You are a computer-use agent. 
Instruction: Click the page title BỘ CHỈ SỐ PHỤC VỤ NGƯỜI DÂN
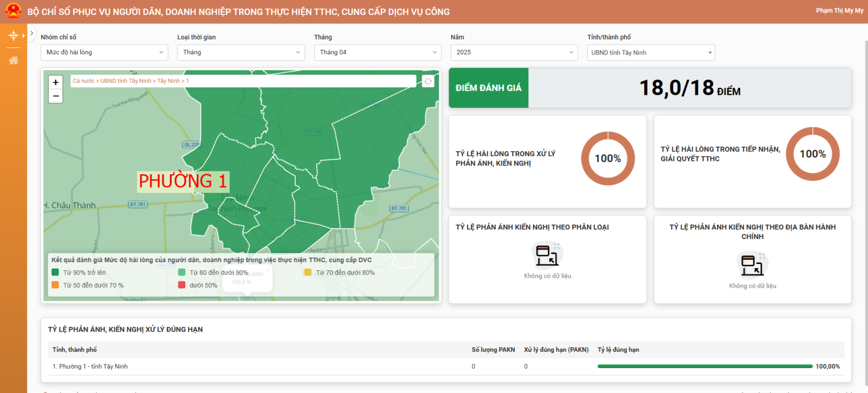(x=238, y=12)
